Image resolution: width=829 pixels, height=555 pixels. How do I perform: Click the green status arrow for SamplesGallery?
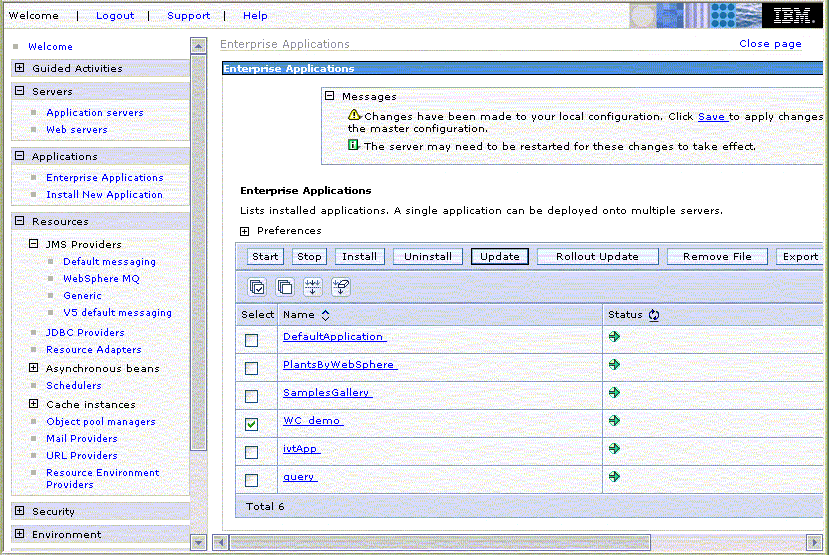[x=614, y=393]
